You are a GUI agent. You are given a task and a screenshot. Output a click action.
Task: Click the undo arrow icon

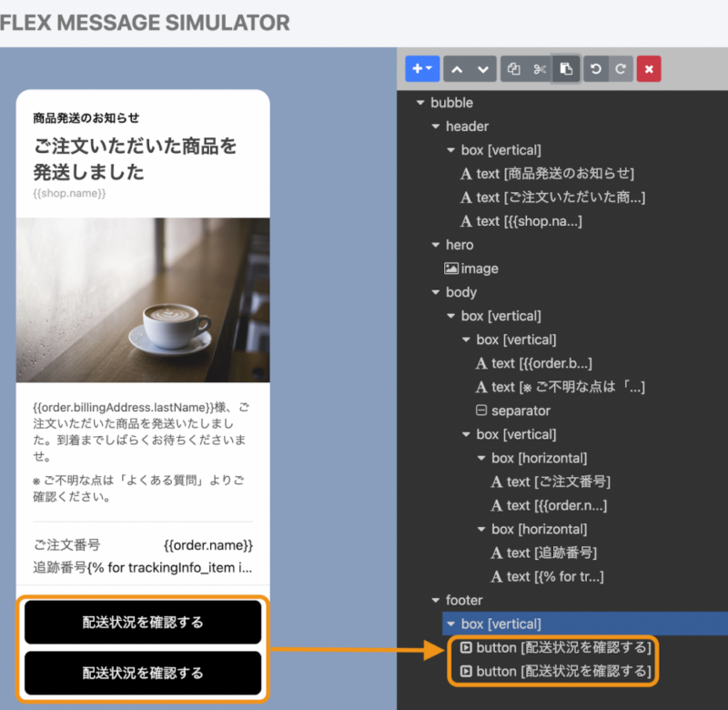(x=596, y=69)
